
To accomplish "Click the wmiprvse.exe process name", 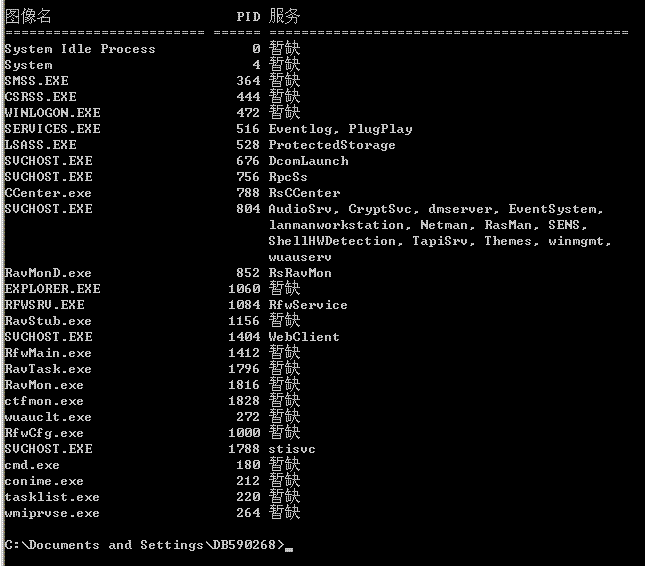I will click(52, 513).
